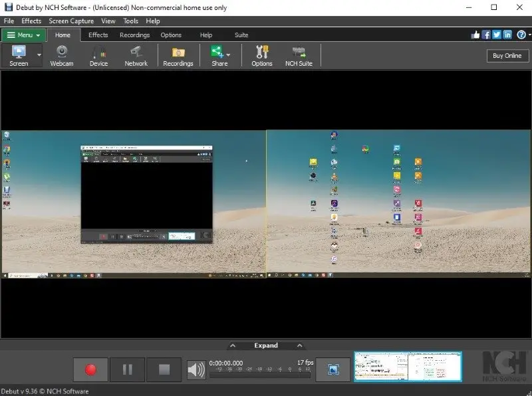Select the recording preview thumbnail

click(x=408, y=365)
